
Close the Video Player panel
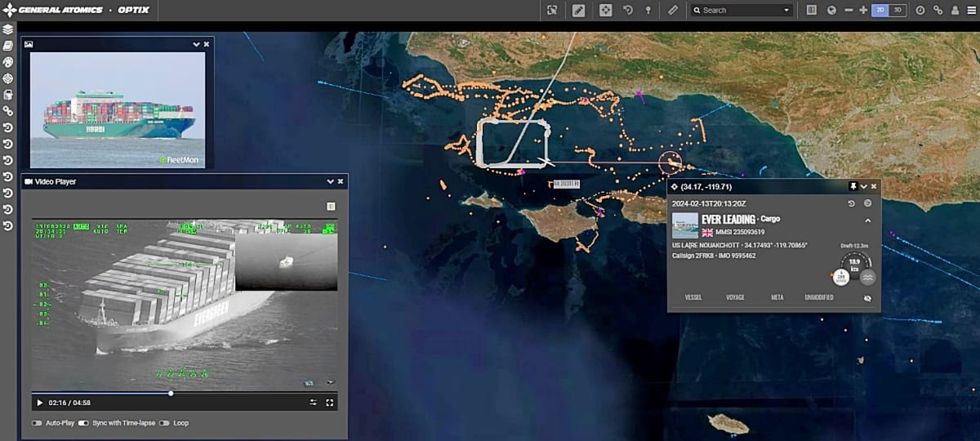(341, 181)
